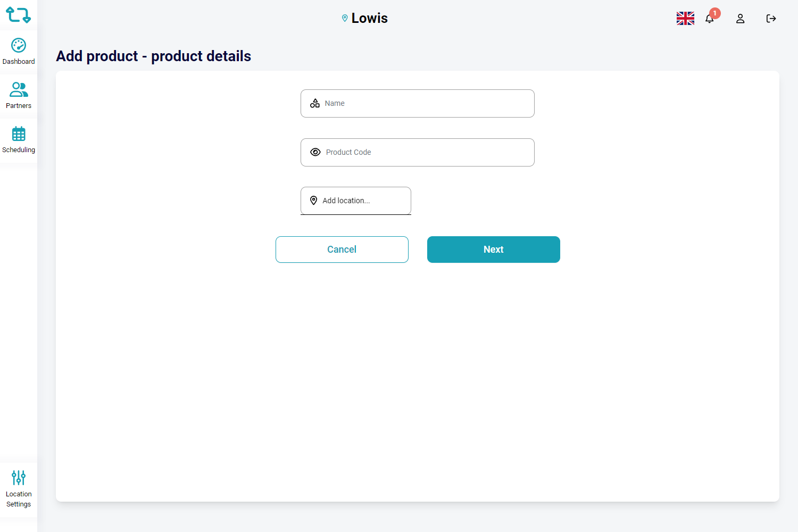
Task: Open the Partners people icon
Action: (19, 89)
